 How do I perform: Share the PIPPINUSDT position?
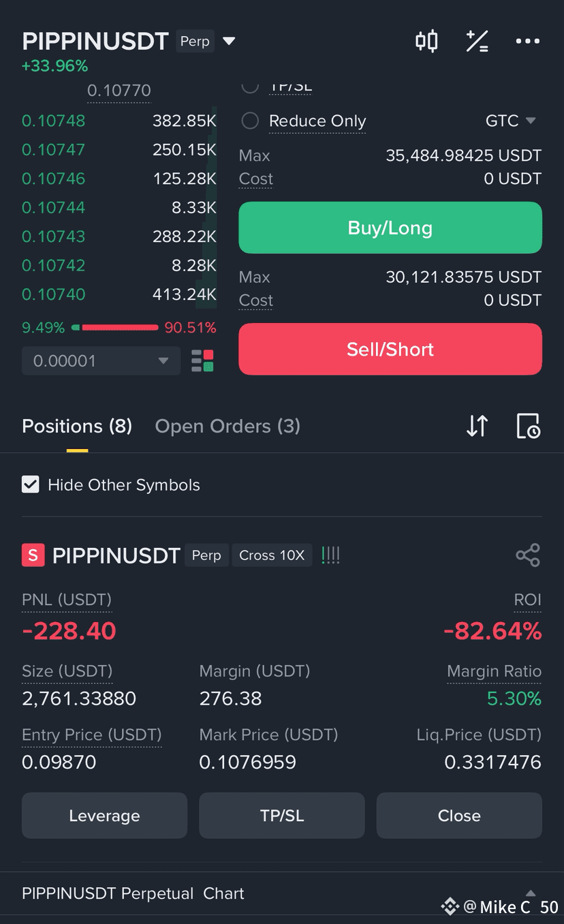(x=528, y=555)
